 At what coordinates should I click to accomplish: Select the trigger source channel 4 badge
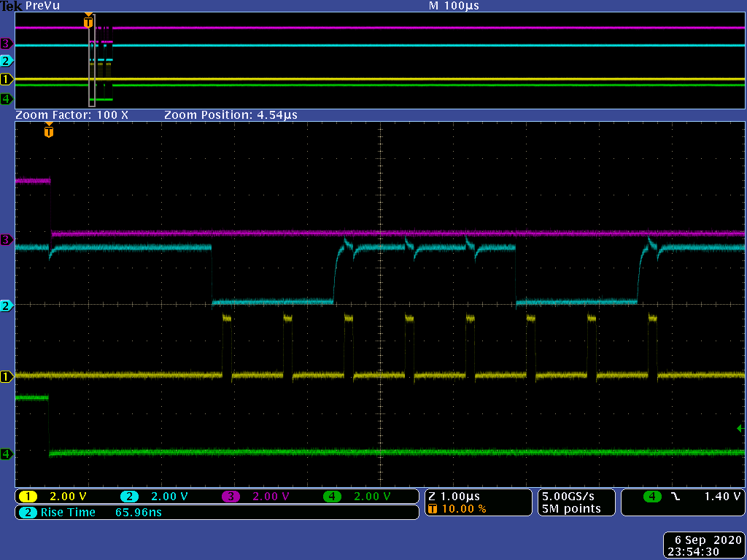point(652,497)
